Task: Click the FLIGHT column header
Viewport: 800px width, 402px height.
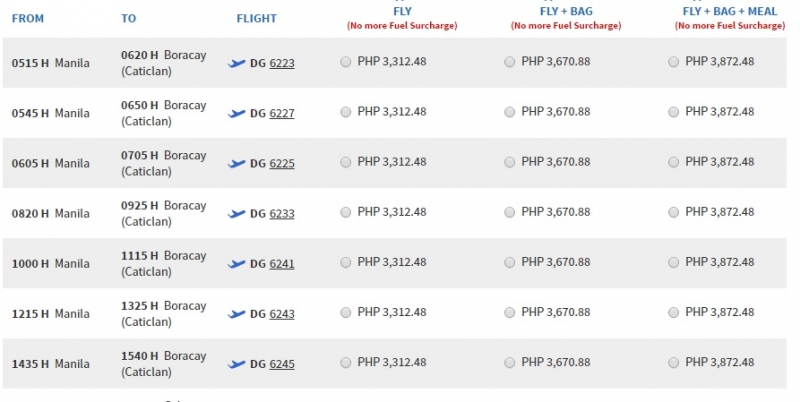Action: coord(257,18)
